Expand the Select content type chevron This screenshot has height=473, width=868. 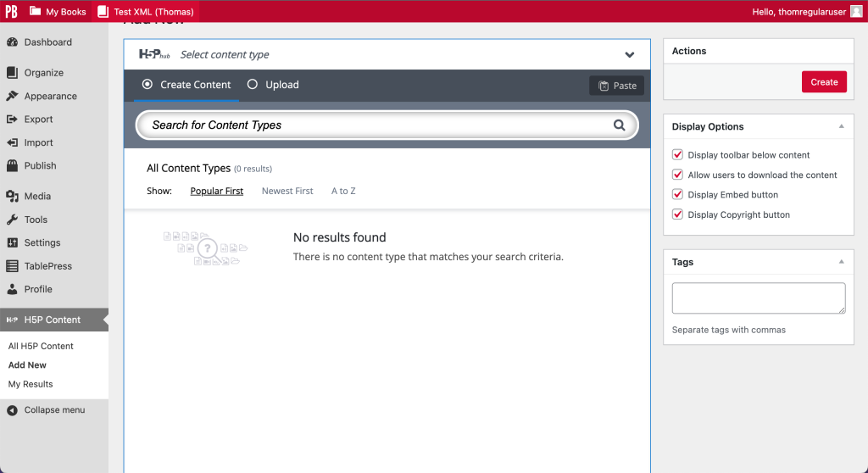tap(630, 55)
